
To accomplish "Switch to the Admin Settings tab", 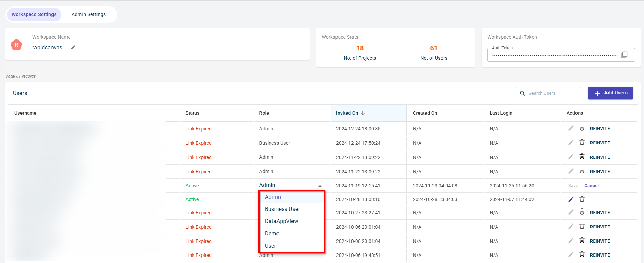I will (x=89, y=15).
